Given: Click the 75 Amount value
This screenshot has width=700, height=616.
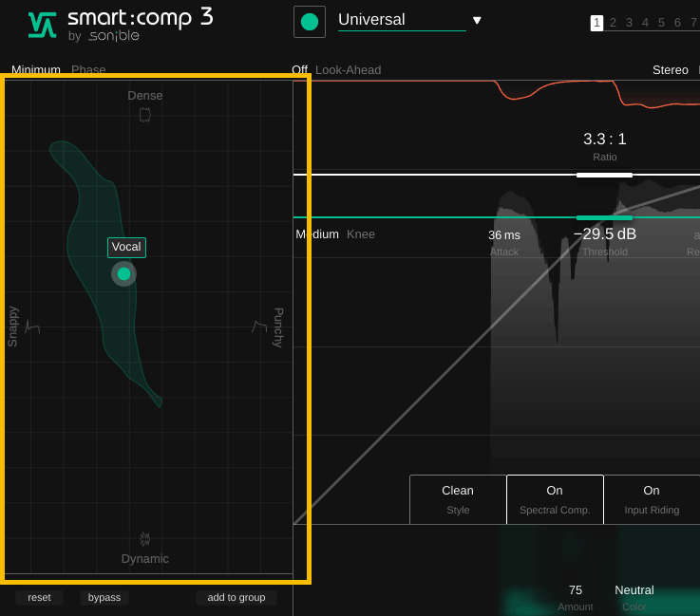Looking at the screenshot, I should 576,590.
